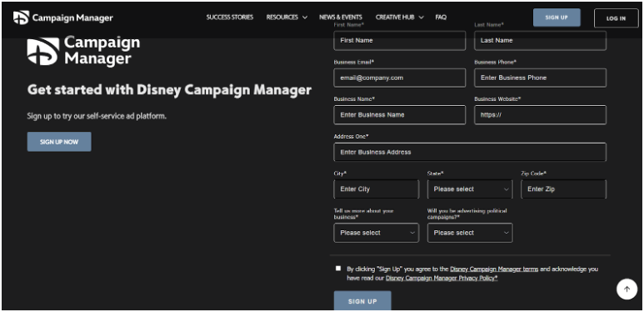Open Success Stories in the navigation

(230, 18)
